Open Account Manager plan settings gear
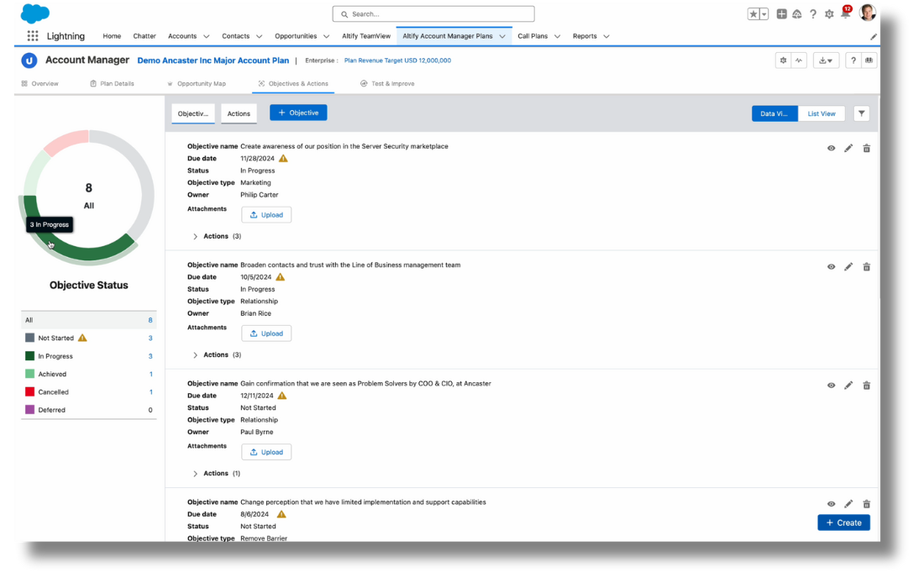Image resolution: width=924 pixels, height=588 pixels. 783,60
